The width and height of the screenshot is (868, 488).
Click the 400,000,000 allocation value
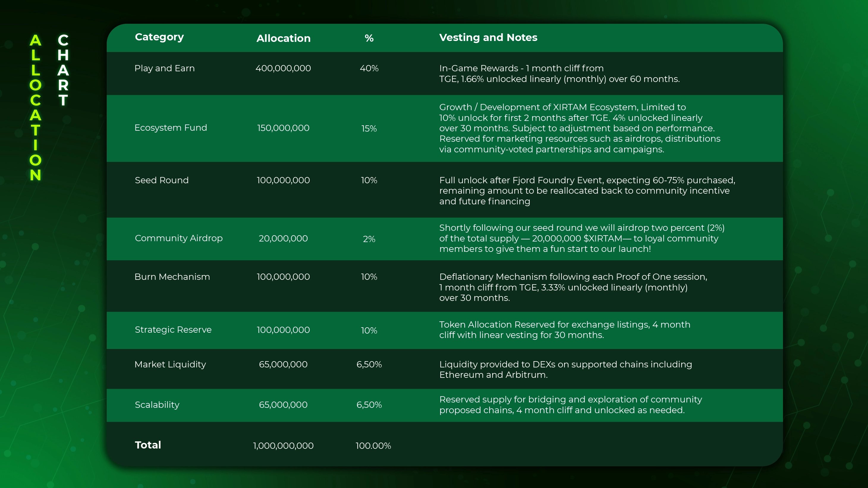pos(283,68)
